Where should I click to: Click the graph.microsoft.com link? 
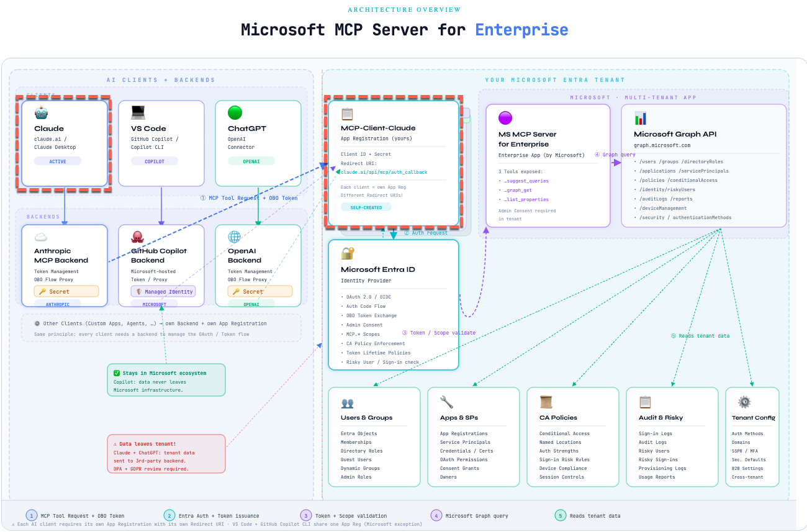[662, 145]
